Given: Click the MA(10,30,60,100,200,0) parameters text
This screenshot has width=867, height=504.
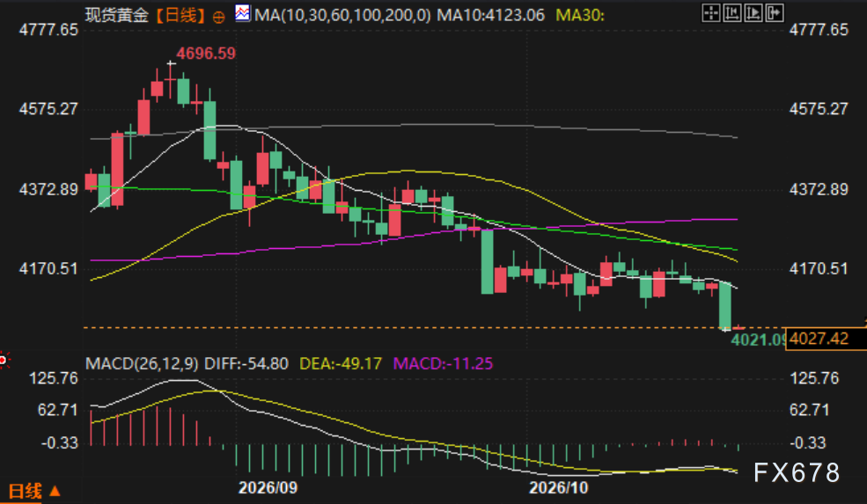Looking at the screenshot, I should (342, 16).
